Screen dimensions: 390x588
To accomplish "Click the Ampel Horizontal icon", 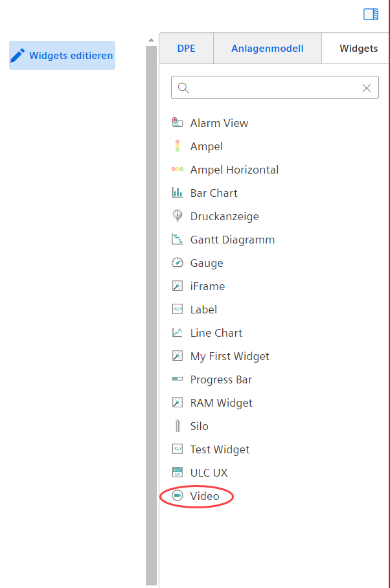I will pyautogui.click(x=177, y=170).
